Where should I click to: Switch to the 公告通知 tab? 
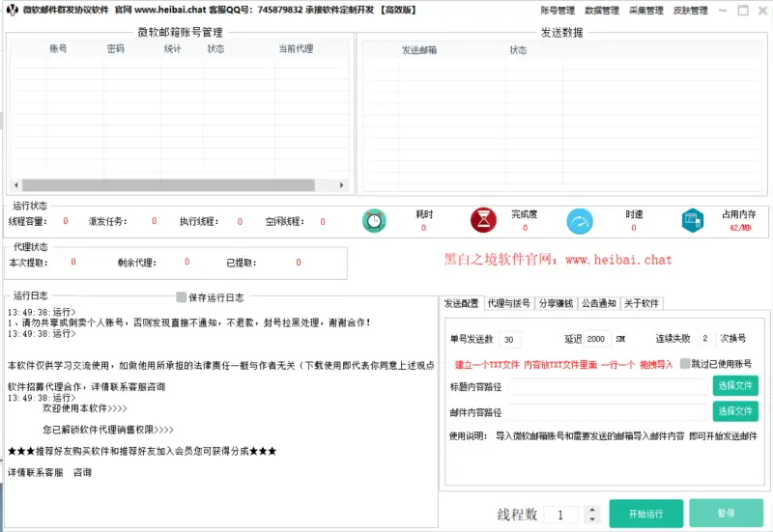tap(598, 303)
